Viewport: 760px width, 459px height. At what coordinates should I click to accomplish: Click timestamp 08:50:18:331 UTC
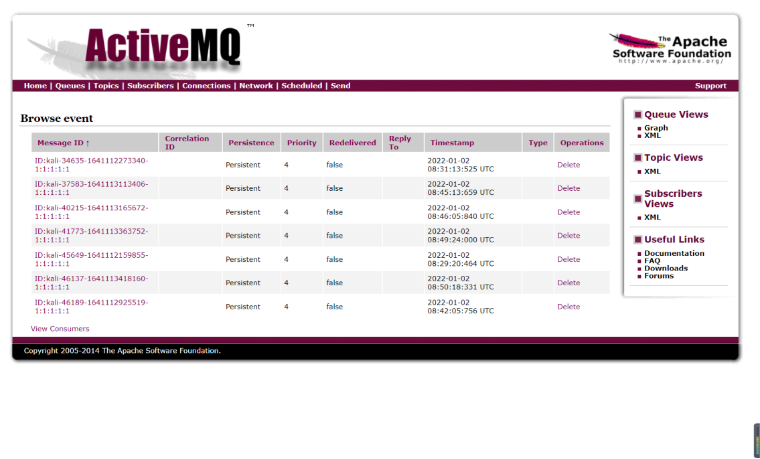pos(460,283)
